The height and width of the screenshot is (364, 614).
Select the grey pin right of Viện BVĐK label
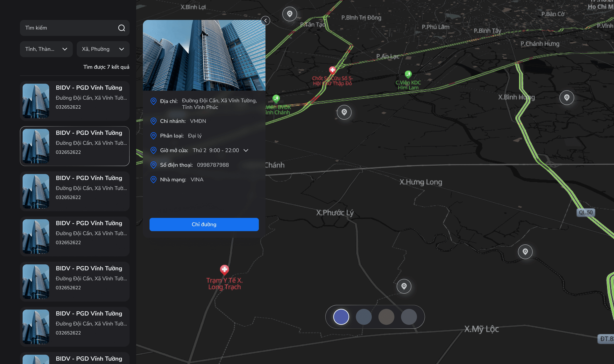click(x=344, y=112)
